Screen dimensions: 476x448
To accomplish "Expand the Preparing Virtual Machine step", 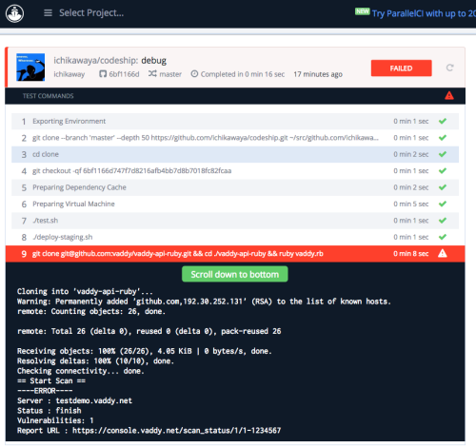I will click(235, 204).
